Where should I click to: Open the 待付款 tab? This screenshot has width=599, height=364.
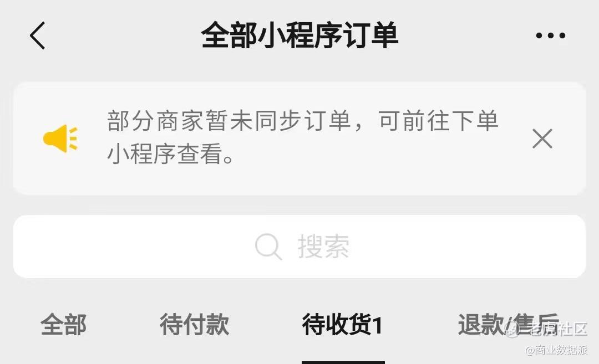[x=195, y=325]
